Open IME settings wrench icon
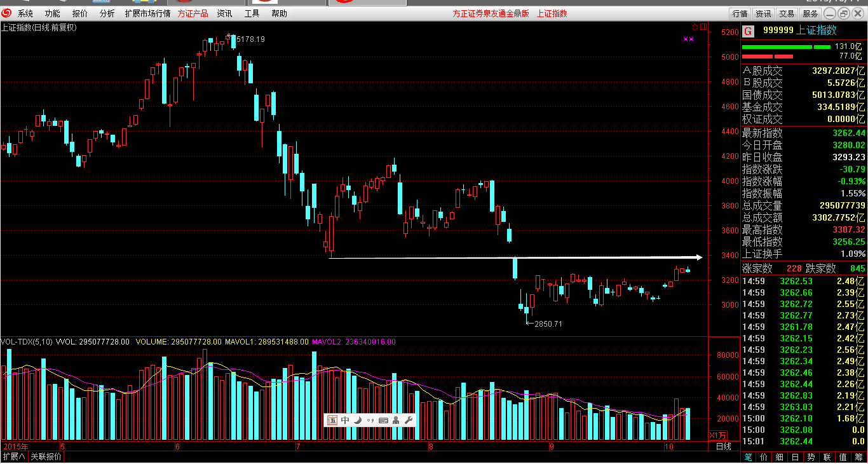Viewport: 868px width, 464px height. pyautogui.click(x=409, y=420)
